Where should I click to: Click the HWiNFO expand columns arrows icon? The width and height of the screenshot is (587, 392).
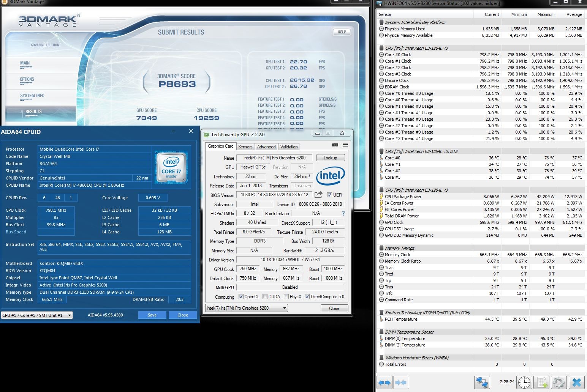coord(384,383)
